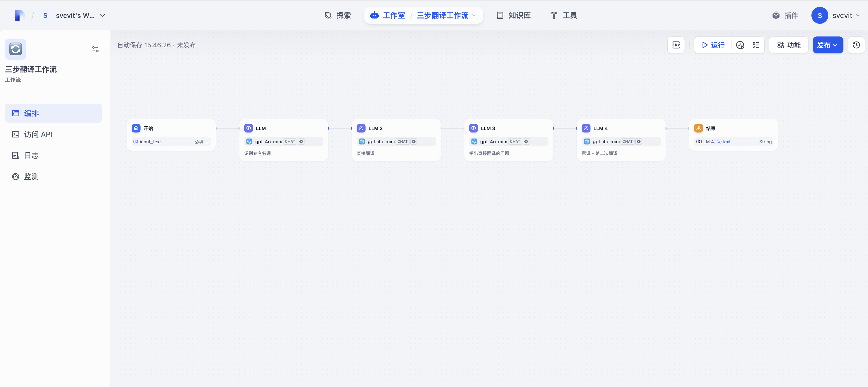Click the 功能 features button

pyautogui.click(x=788, y=45)
